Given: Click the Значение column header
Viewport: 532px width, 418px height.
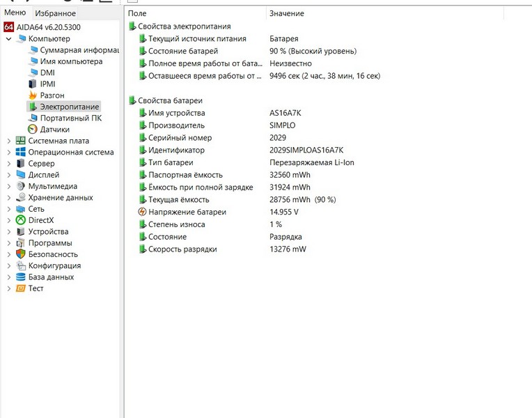Looking at the screenshot, I should [286, 13].
